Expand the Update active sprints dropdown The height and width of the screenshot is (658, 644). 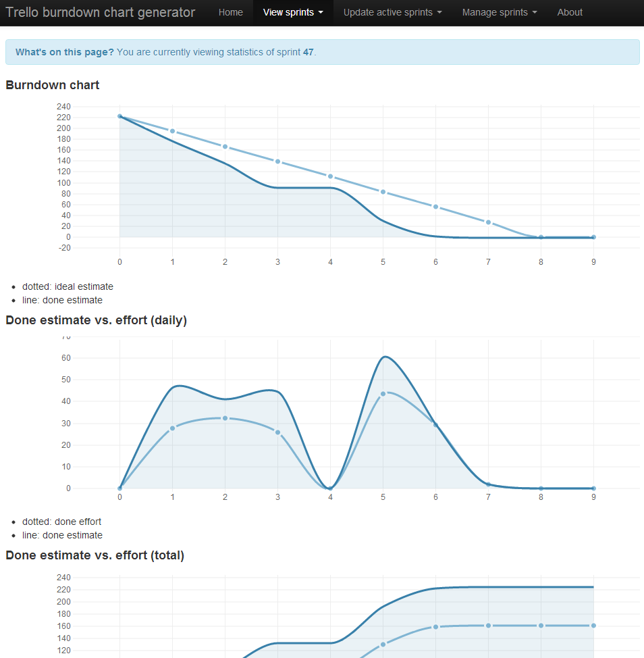point(392,13)
